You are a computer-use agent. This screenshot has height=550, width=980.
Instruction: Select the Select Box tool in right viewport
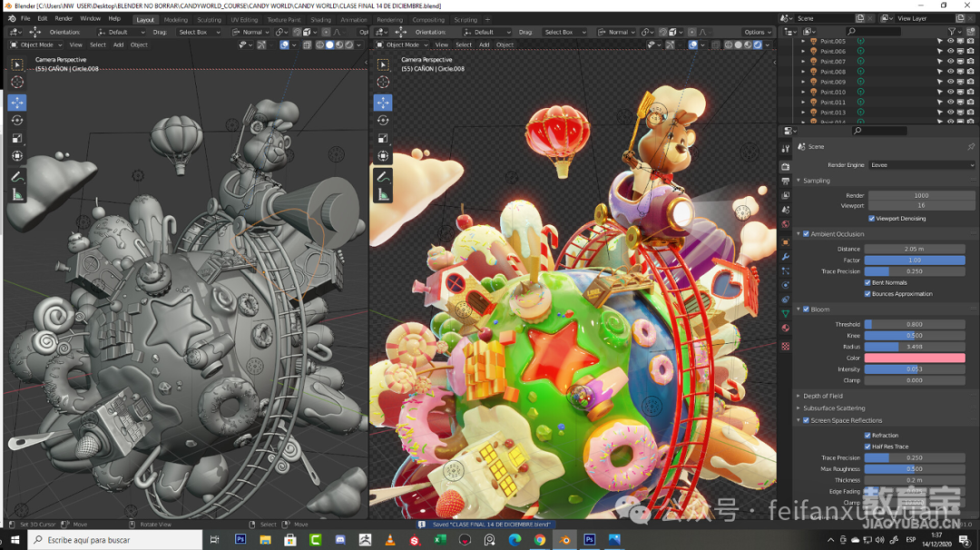pyautogui.click(x=383, y=64)
